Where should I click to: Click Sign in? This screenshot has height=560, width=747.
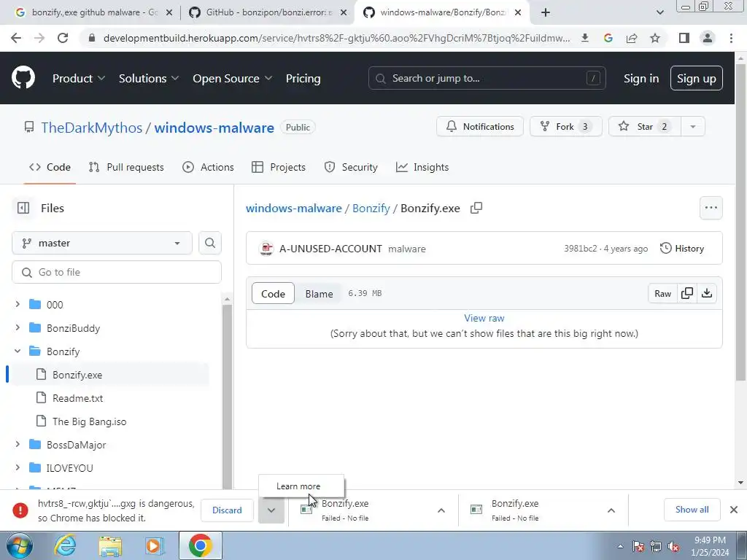point(641,79)
